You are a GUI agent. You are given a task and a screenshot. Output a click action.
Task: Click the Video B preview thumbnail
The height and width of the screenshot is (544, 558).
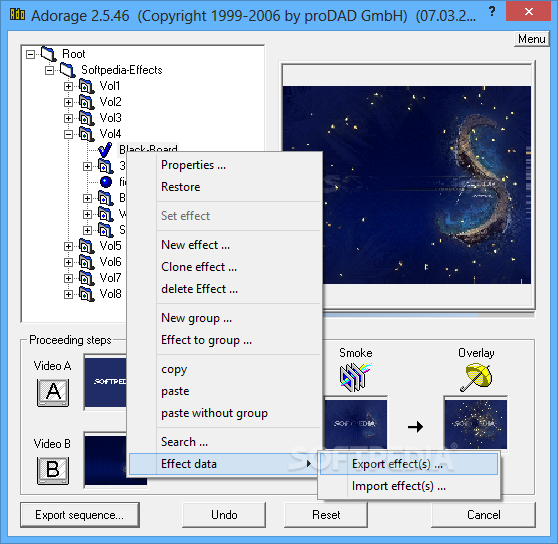[x=105, y=461]
